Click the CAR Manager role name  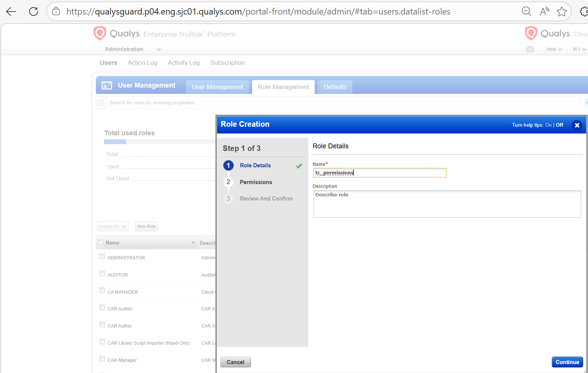tap(122, 360)
